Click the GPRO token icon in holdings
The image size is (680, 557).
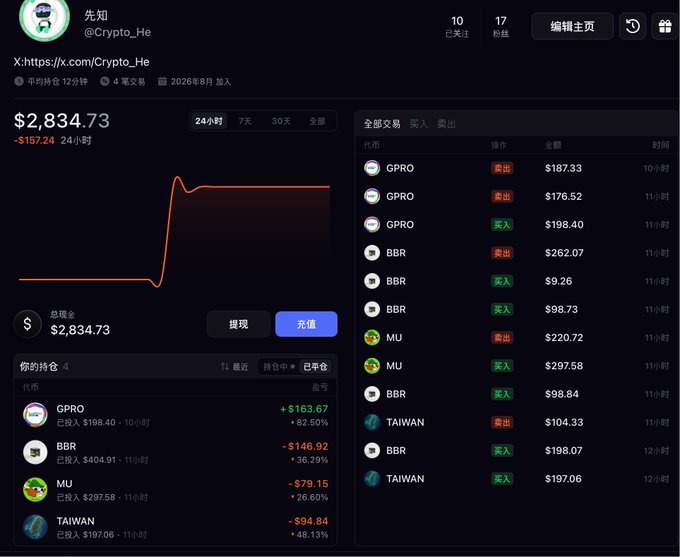(35, 415)
